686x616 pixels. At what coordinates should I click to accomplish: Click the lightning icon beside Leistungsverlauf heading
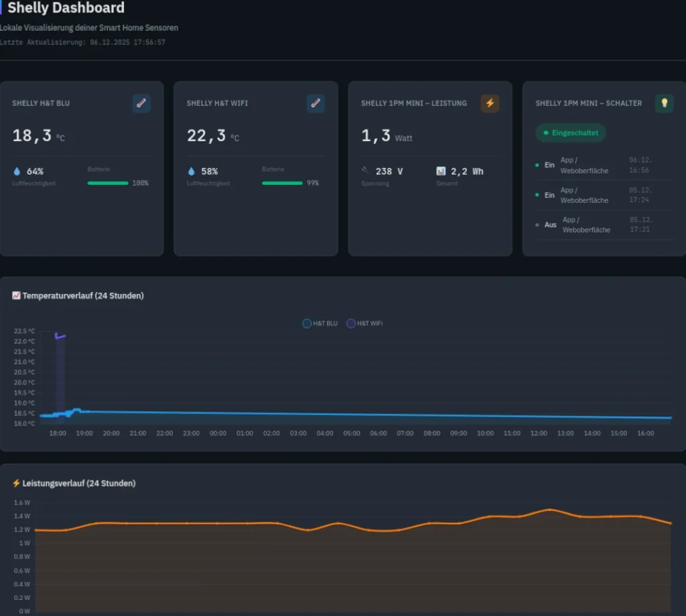[16, 483]
